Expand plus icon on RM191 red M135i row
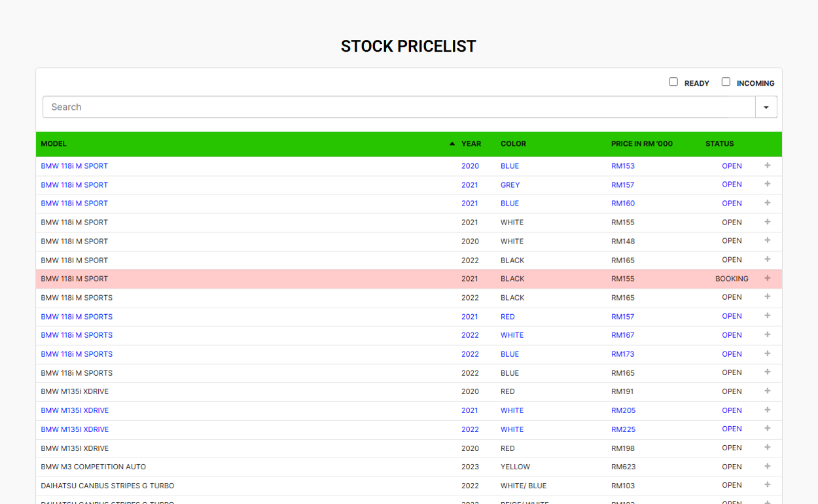The height and width of the screenshot is (504, 818). coord(767,391)
